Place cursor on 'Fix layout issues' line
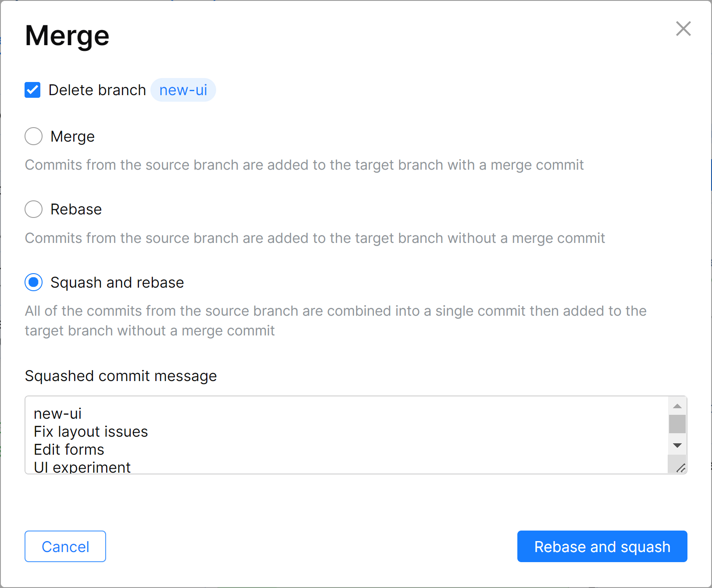The width and height of the screenshot is (712, 588). (91, 432)
